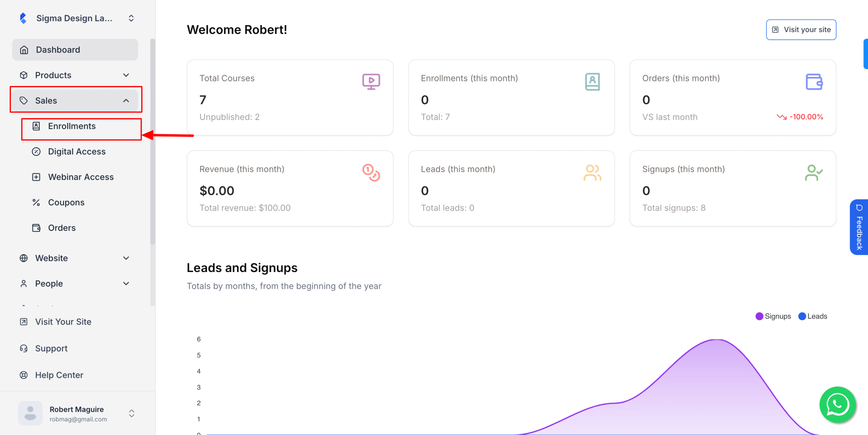Expand the People section chevron

click(x=126, y=284)
